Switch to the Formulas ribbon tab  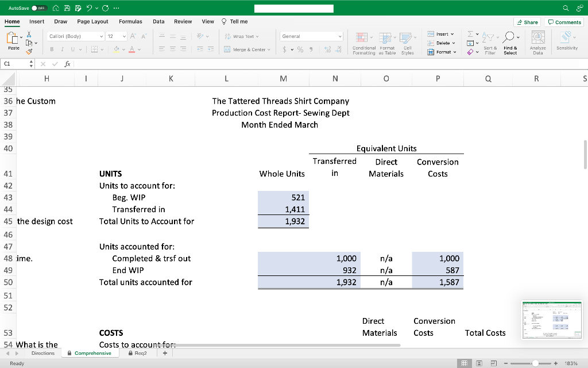[x=130, y=21]
